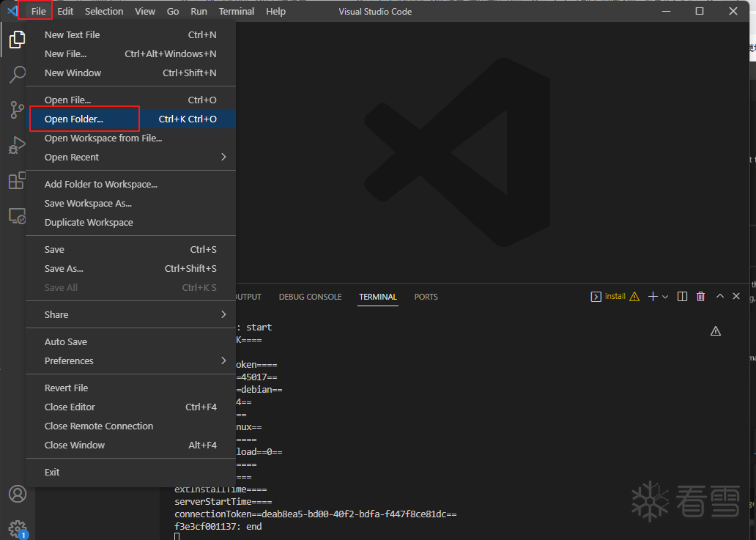
Task: Open the Run menu
Action: coord(199,11)
